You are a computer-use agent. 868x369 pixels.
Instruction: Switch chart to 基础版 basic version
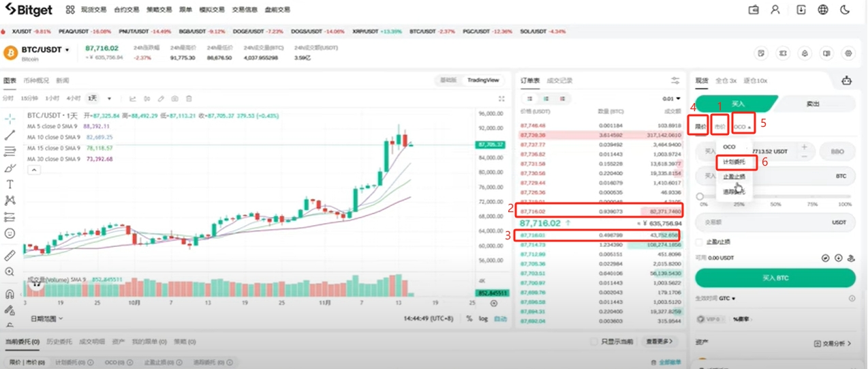click(448, 80)
